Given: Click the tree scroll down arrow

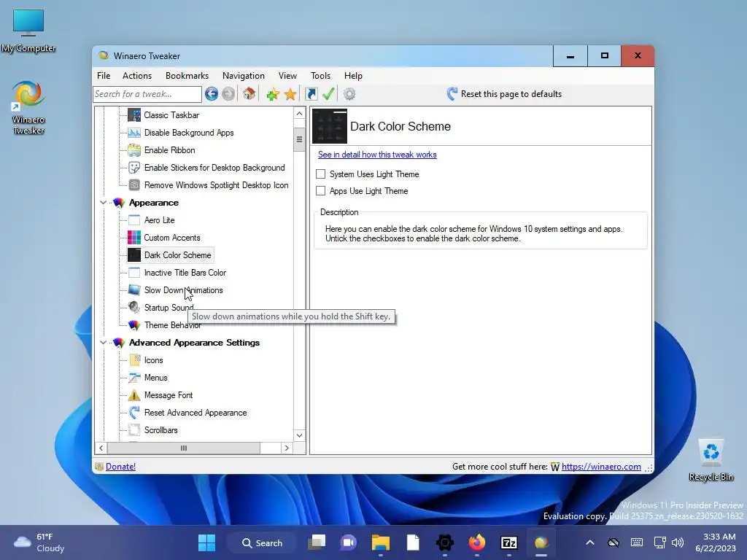Looking at the screenshot, I should click(299, 435).
